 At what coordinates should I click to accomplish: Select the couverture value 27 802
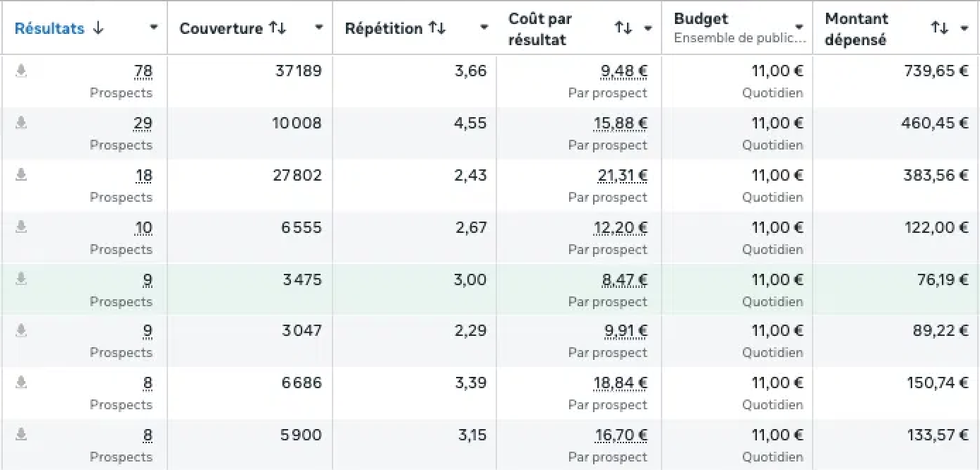point(297,175)
